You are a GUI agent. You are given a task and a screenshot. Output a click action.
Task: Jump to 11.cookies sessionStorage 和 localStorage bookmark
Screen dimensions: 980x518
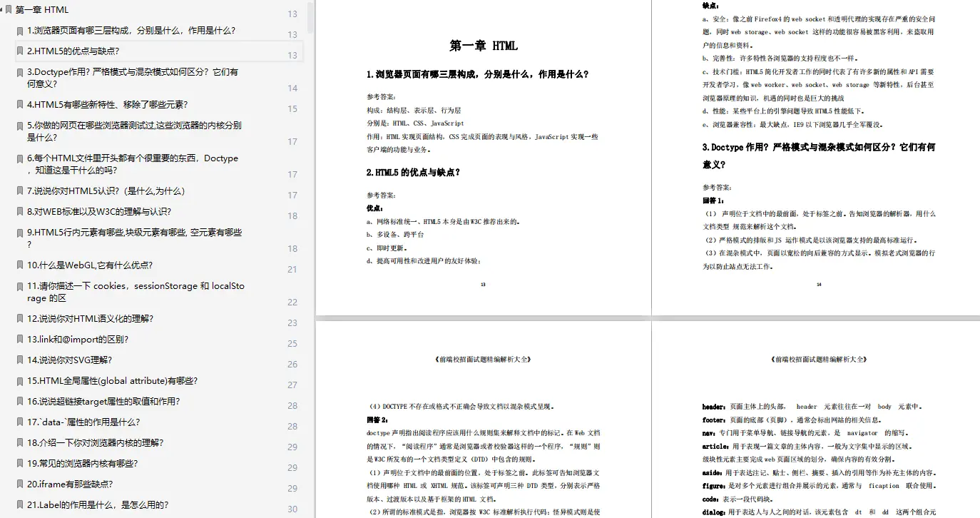tap(128, 291)
